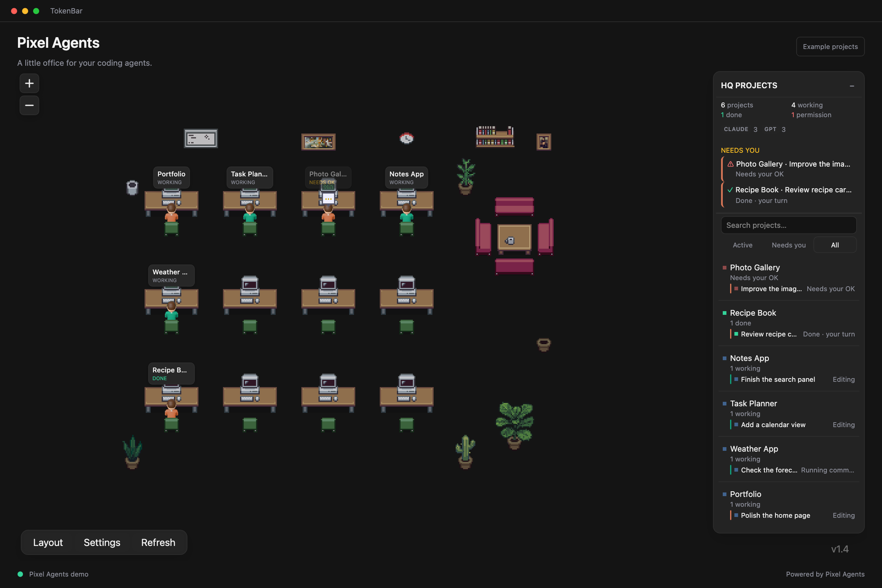The width and height of the screenshot is (882, 588).
Task: Open the Recipe Book done item in Needs You
Action: (x=789, y=195)
